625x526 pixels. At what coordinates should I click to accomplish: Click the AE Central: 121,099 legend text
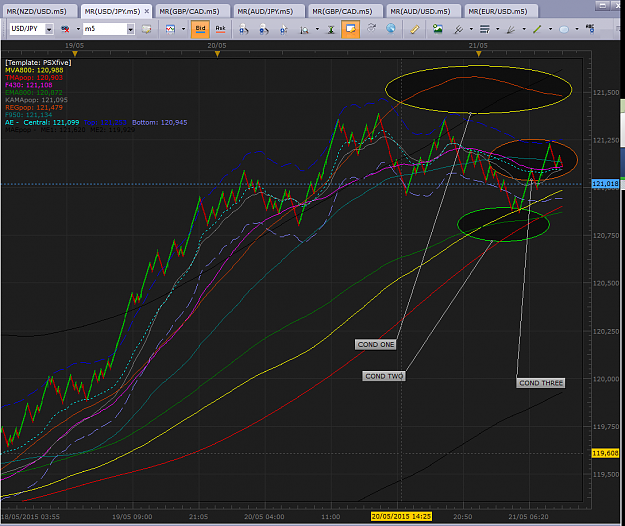(x=42, y=122)
